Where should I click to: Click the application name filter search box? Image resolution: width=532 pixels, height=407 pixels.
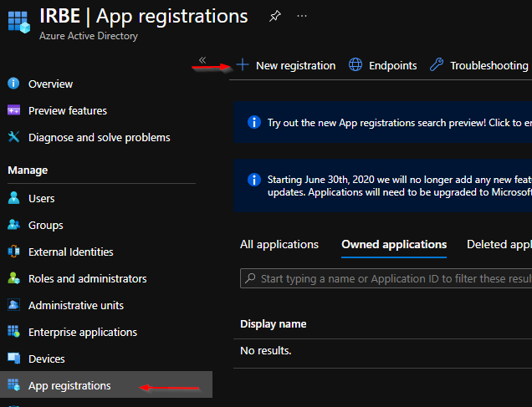click(386, 278)
